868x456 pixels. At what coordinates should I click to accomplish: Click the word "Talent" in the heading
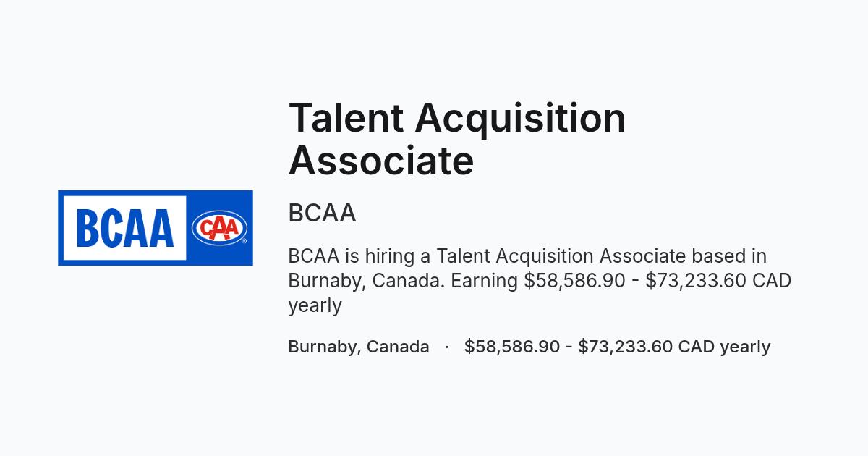coord(346,117)
